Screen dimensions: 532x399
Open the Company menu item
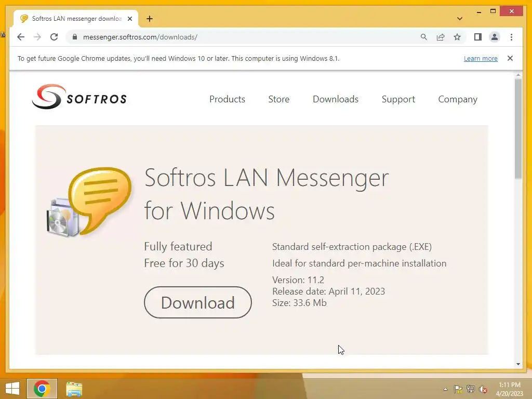tap(457, 99)
